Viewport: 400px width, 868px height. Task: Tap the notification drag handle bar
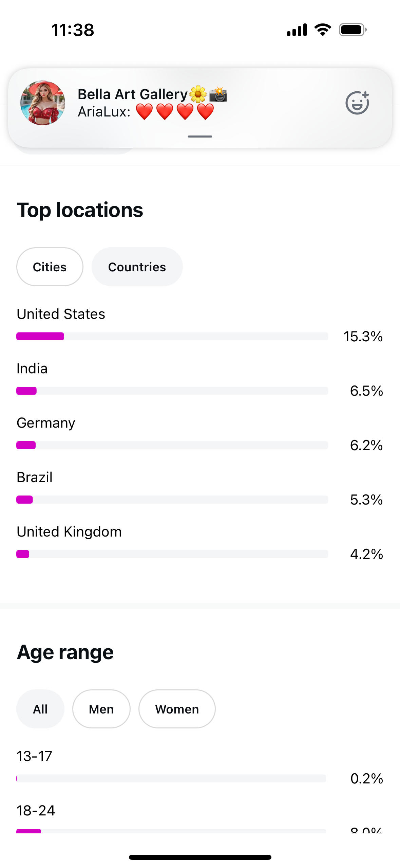coord(200,137)
